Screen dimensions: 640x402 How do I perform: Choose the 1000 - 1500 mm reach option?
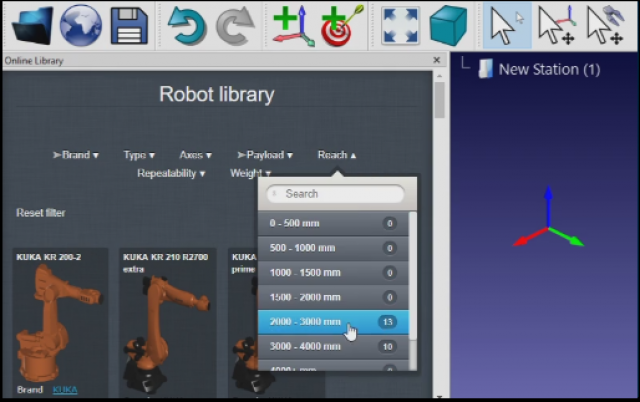[333, 272]
